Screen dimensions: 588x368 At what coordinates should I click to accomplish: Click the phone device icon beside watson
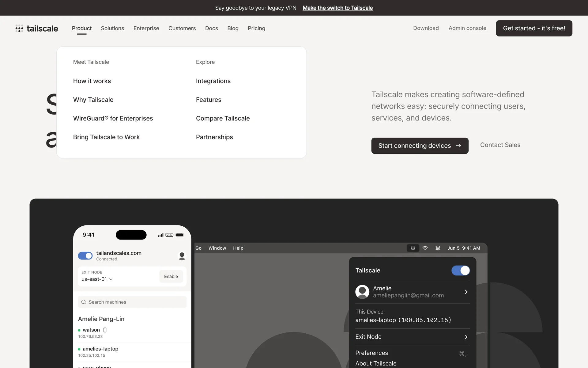click(105, 330)
